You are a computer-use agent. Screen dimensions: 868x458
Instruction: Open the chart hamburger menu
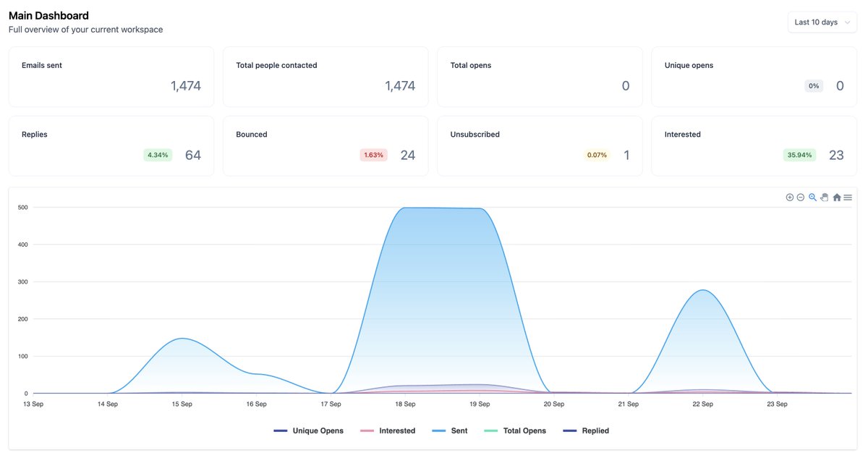(x=848, y=198)
